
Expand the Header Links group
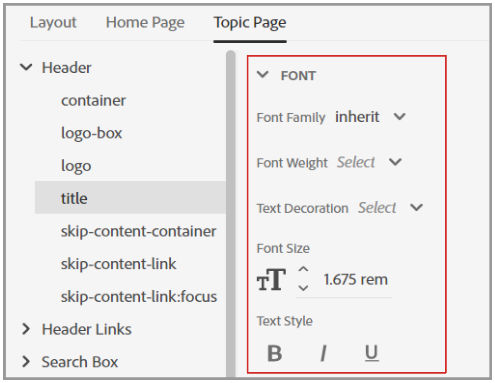tap(26, 329)
